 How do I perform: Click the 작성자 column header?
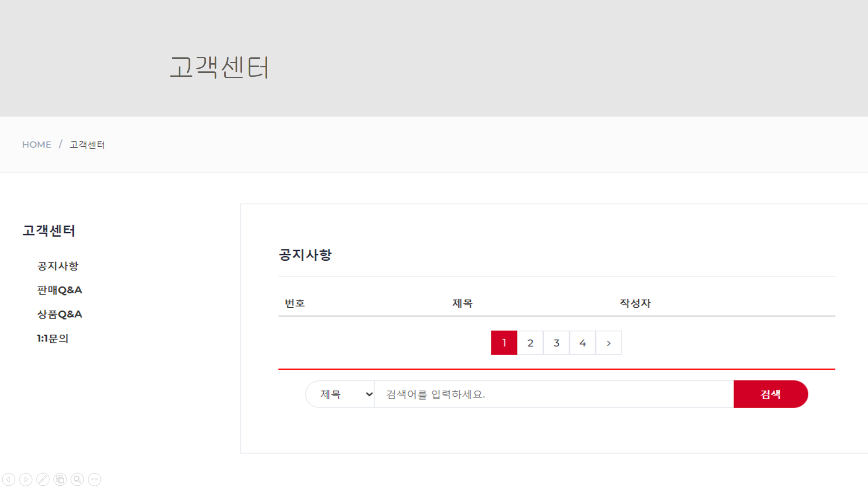[x=635, y=303]
